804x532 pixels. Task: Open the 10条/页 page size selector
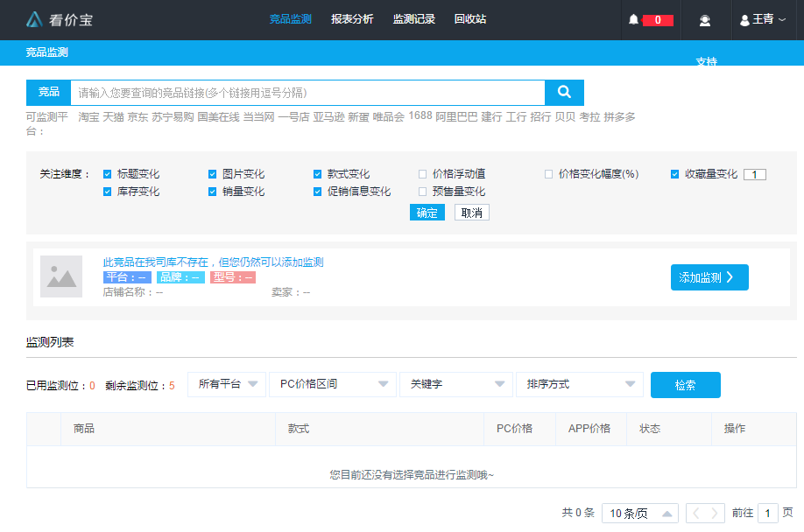[x=640, y=513]
